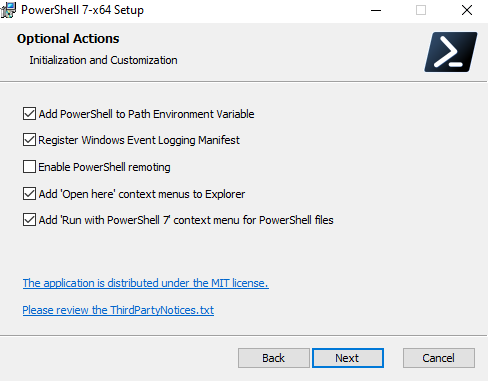Go to the previous step with Back
Viewport: 488px width, 381px height.
(x=274, y=358)
